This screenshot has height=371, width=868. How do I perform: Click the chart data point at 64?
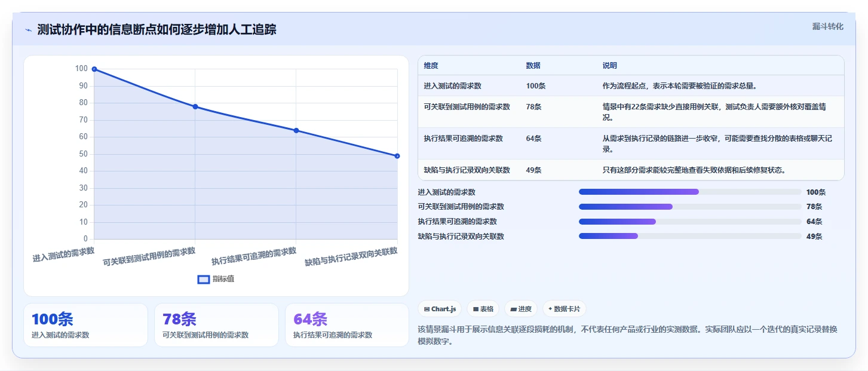tap(296, 130)
